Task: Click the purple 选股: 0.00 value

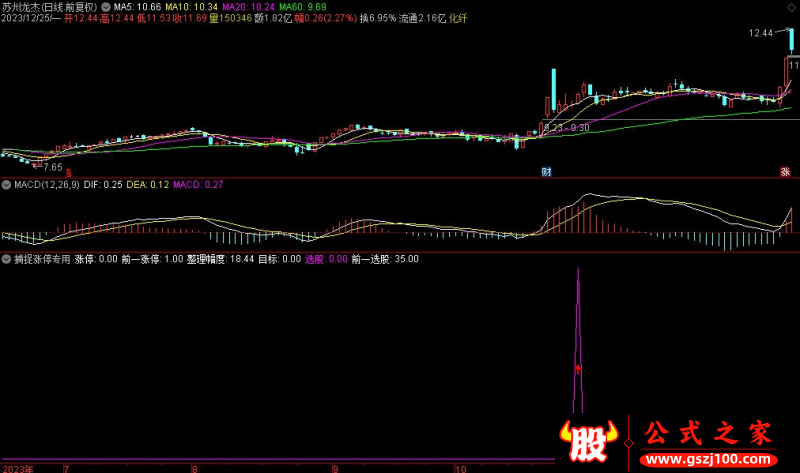Action: pyautogui.click(x=327, y=259)
